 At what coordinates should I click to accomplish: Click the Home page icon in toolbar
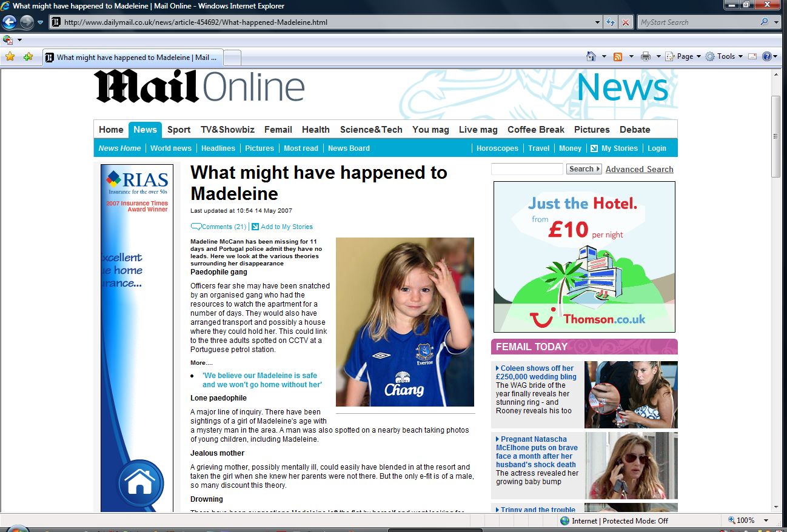click(591, 56)
